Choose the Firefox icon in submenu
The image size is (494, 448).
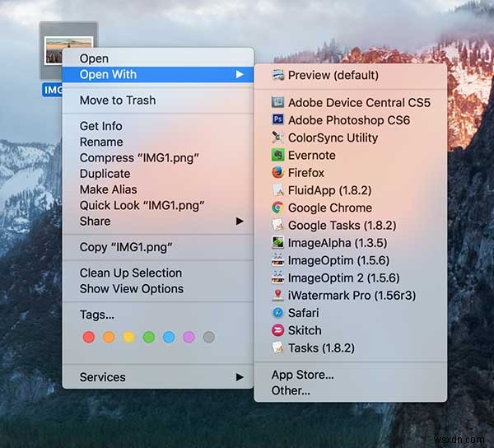click(x=278, y=172)
